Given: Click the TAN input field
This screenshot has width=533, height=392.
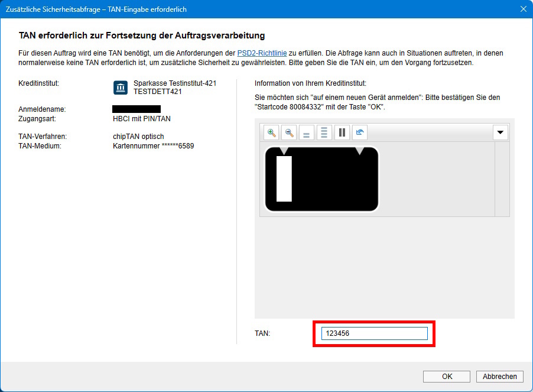Looking at the screenshot, I should click(374, 334).
